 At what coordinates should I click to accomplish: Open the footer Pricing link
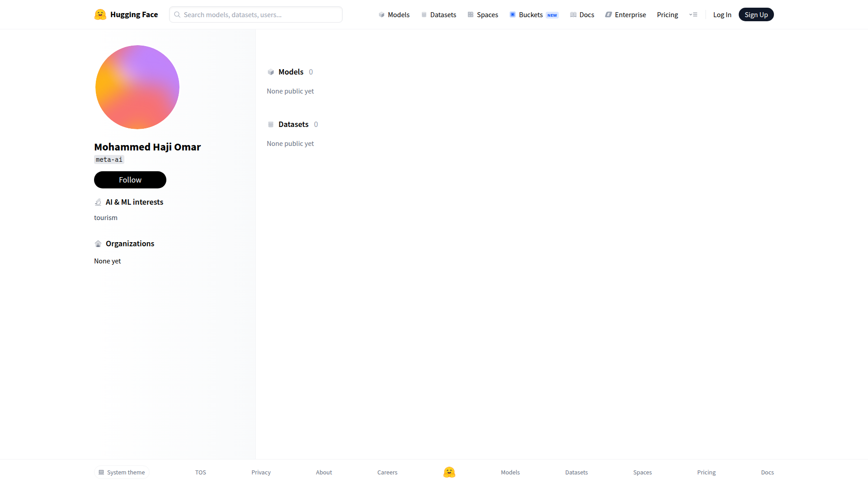tap(706, 472)
